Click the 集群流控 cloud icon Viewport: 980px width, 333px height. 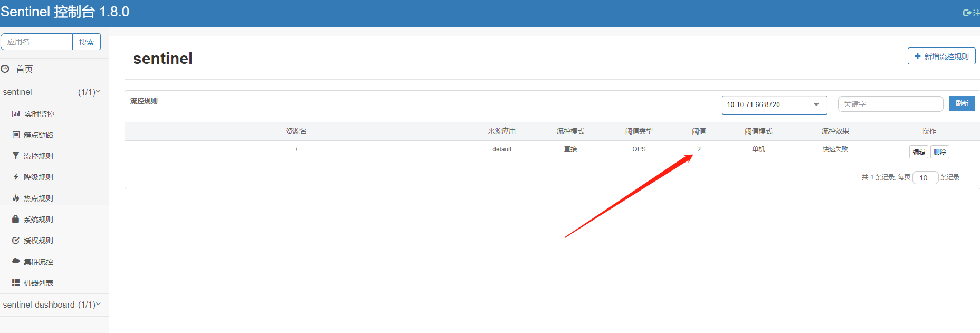pyautogui.click(x=16, y=261)
